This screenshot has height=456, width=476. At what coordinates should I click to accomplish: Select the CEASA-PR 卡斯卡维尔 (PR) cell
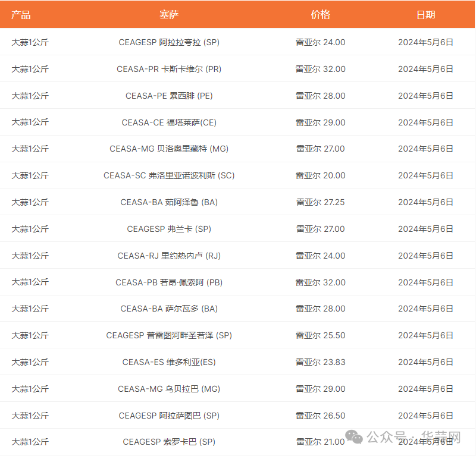(169, 69)
